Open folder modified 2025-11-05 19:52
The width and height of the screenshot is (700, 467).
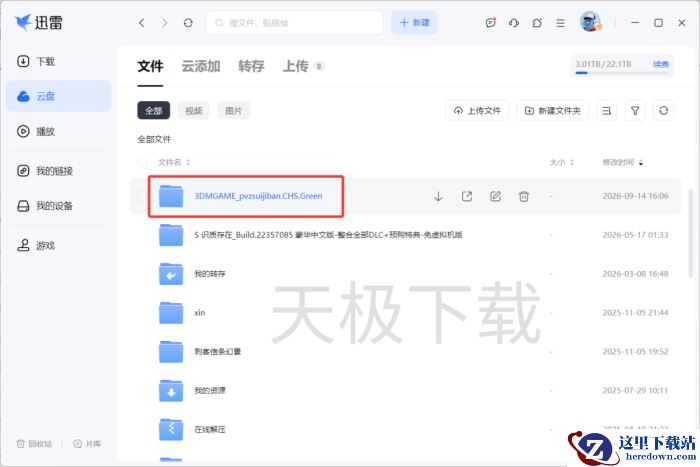tap(217, 352)
